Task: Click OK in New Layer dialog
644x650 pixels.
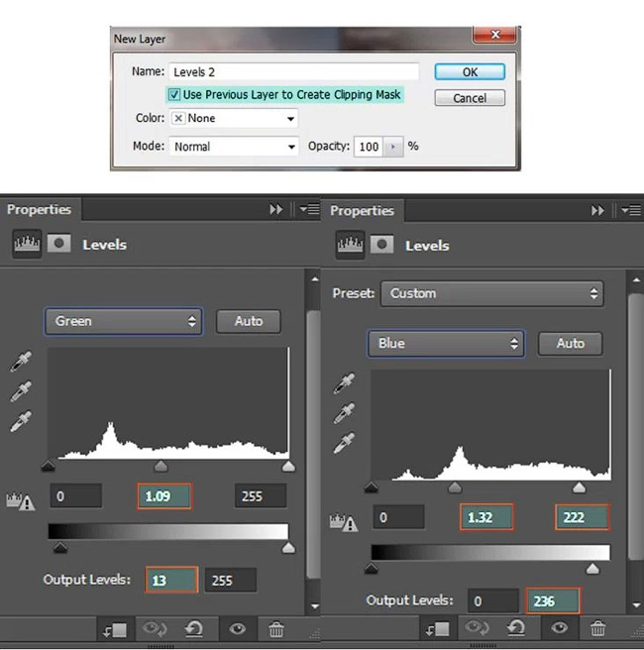Action: click(x=470, y=72)
